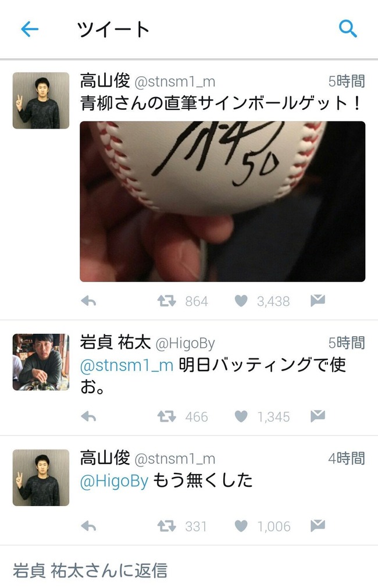Open search with magnifier icon

point(348,29)
